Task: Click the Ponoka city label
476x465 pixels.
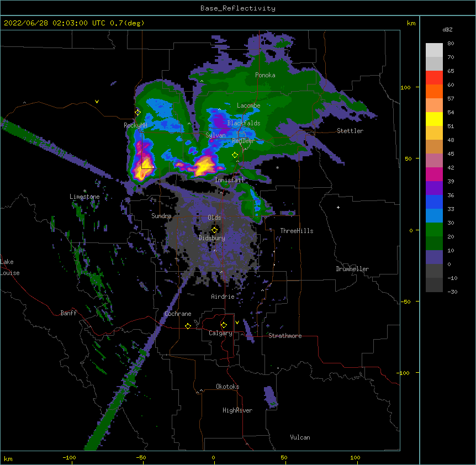Action: 265,75
